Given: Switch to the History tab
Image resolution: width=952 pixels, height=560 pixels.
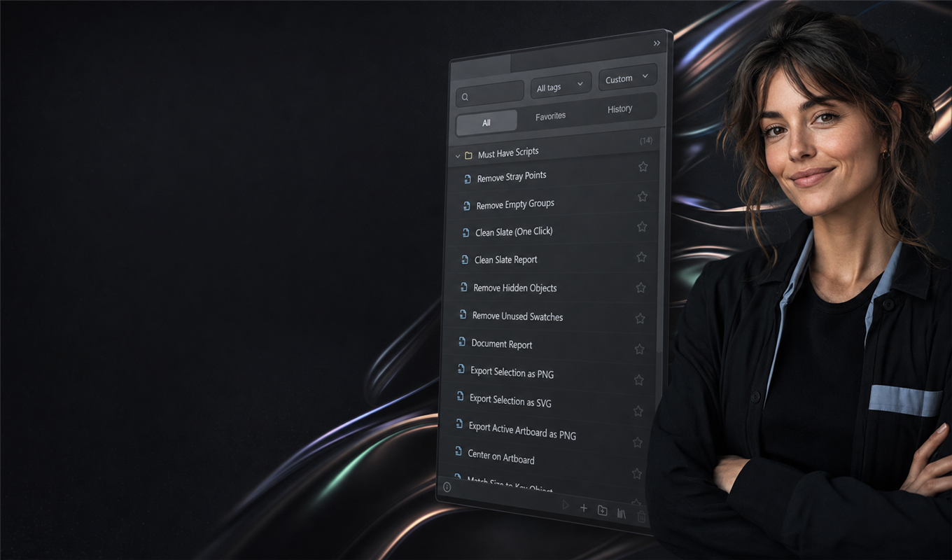Looking at the screenshot, I should 619,108.
